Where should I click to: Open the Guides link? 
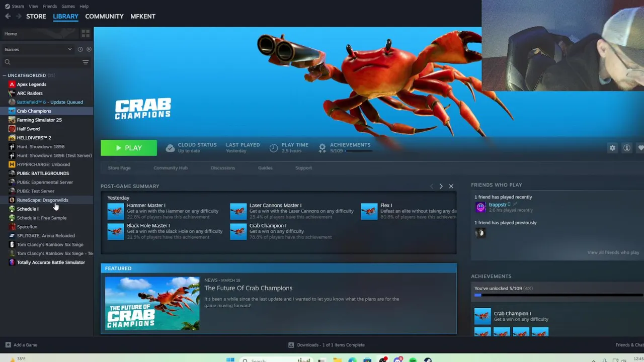(265, 168)
